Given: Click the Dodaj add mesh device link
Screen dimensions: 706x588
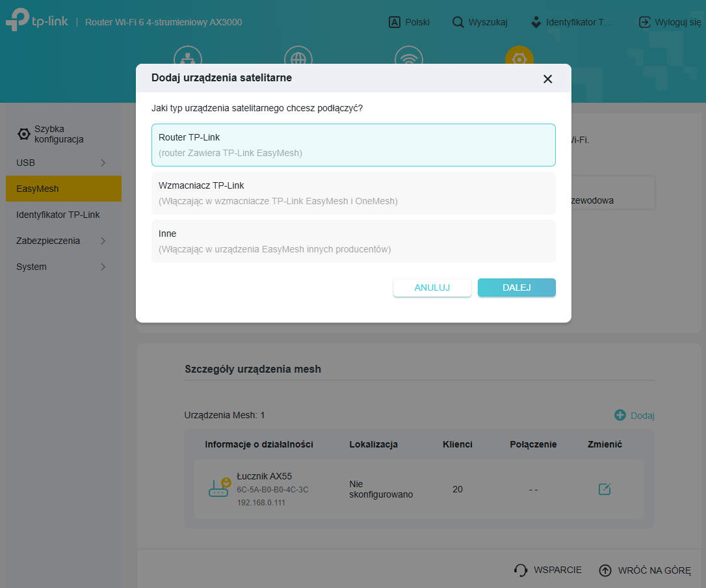Looking at the screenshot, I should click(x=634, y=416).
